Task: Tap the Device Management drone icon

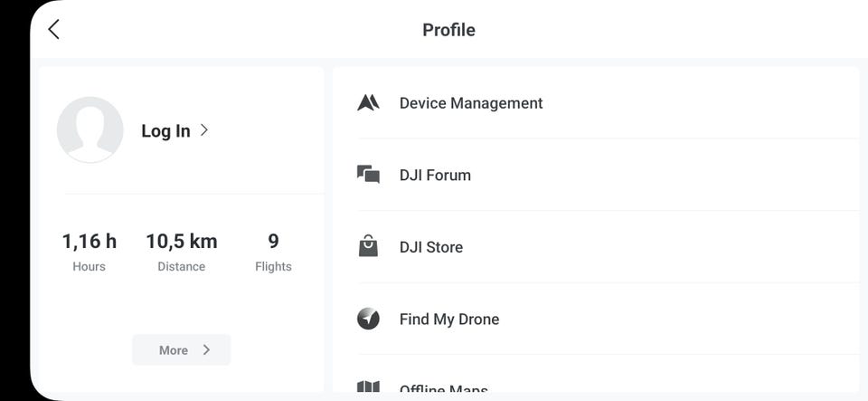Action: (x=368, y=103)
